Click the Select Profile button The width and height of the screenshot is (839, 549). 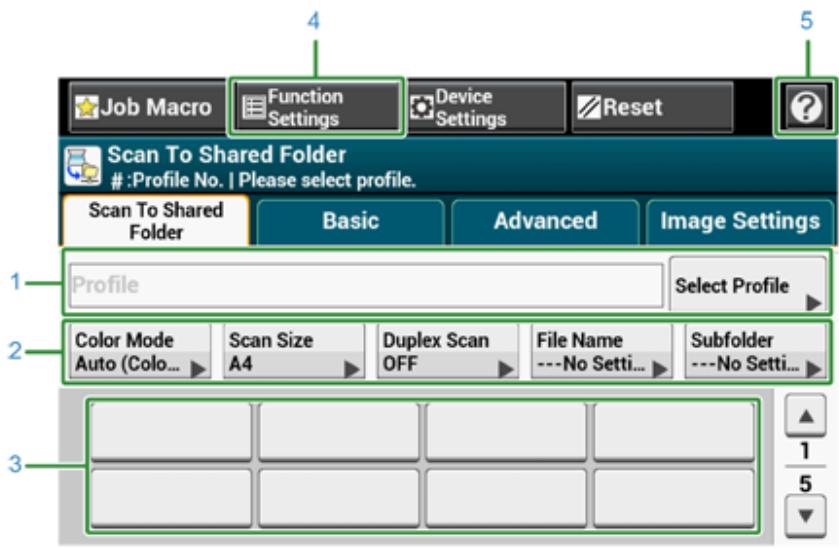click(747, 286)
